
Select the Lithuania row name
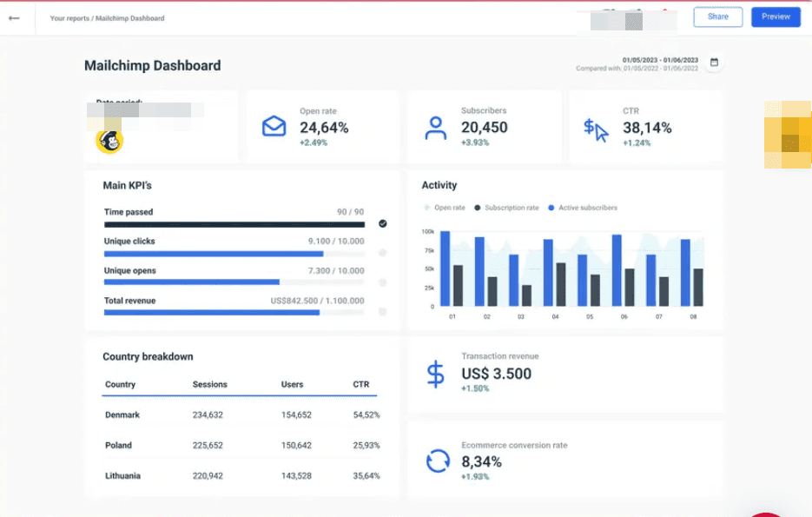point(122,475)
